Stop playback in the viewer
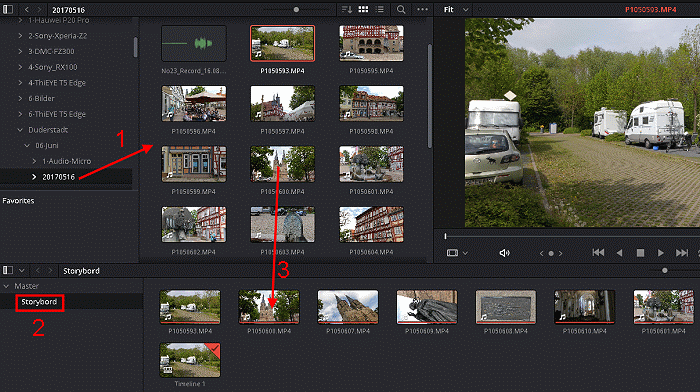 click(x=640, y=253)
